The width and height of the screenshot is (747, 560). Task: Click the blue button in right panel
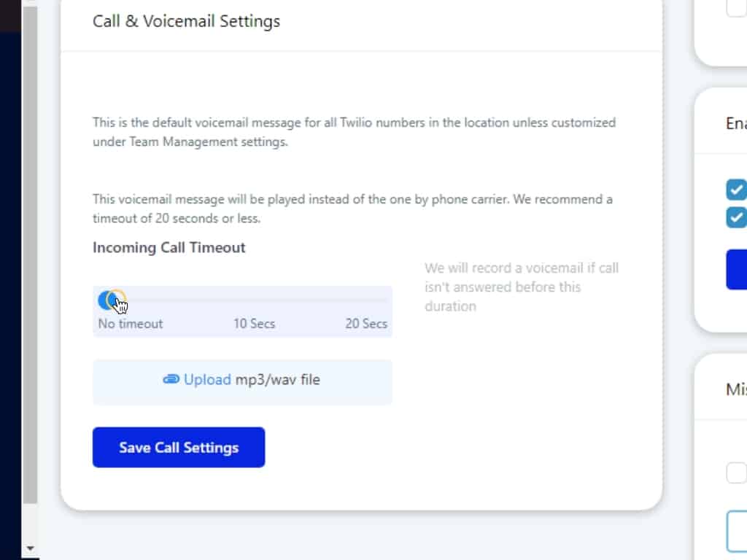(737, 270)
